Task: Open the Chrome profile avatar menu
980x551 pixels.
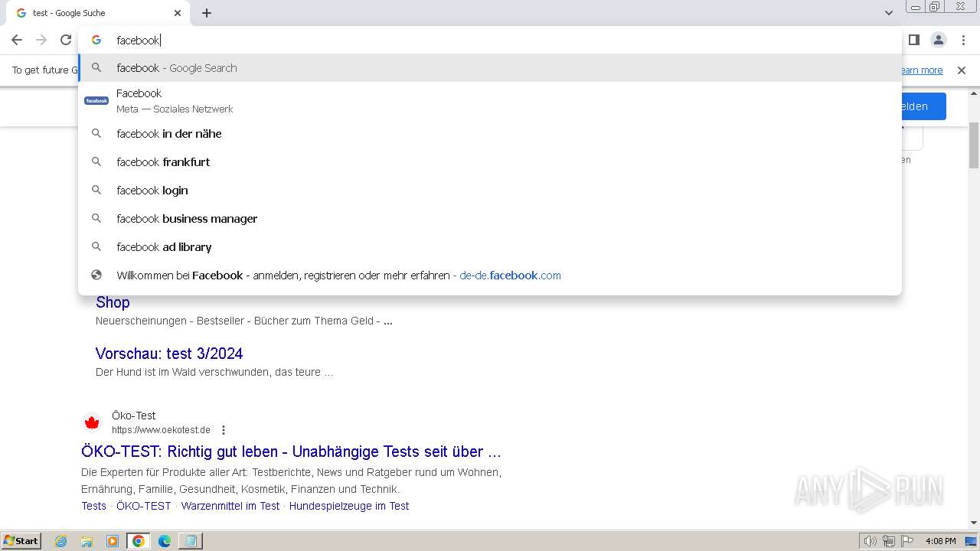Action: tap(938, 40)
